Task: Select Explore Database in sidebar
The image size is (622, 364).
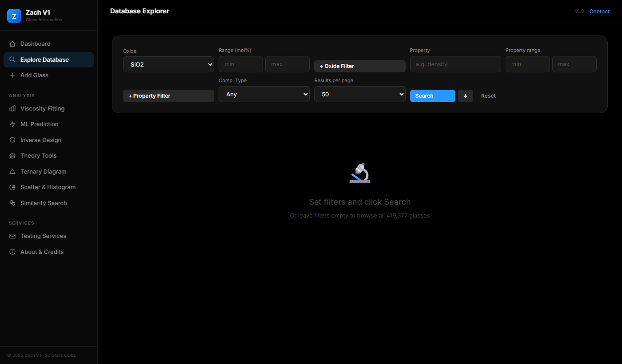Action: coord(48,59)
